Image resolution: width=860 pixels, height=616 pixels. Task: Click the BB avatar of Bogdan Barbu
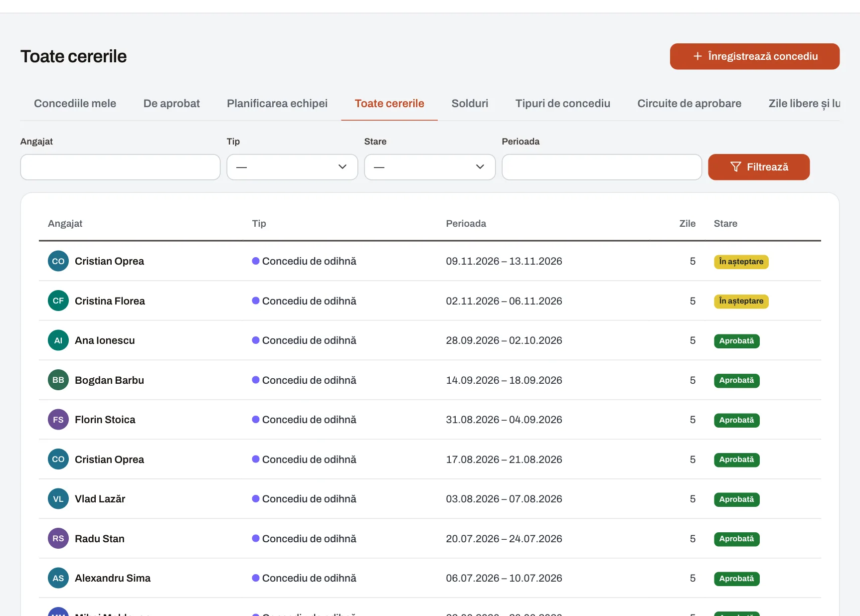pos(58,380)
